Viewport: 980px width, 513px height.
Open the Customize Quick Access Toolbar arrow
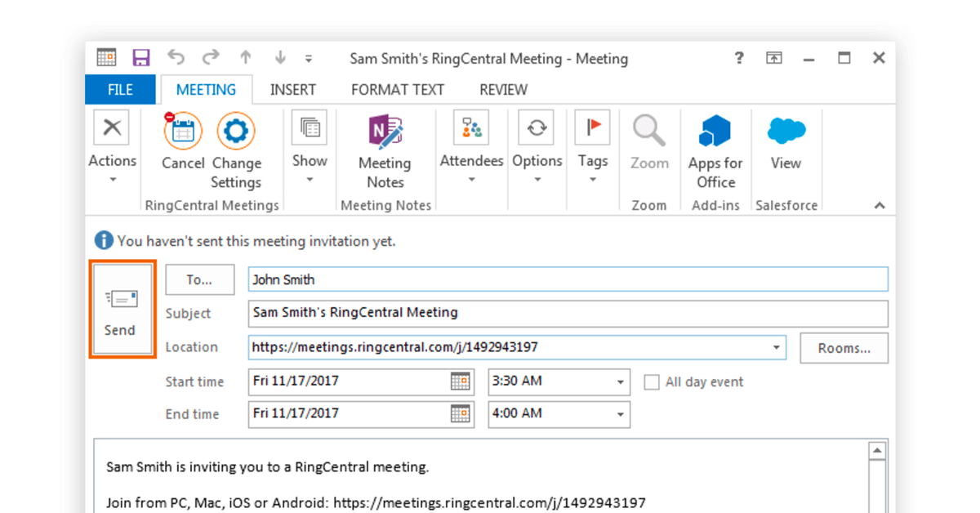tap(308, 59)
